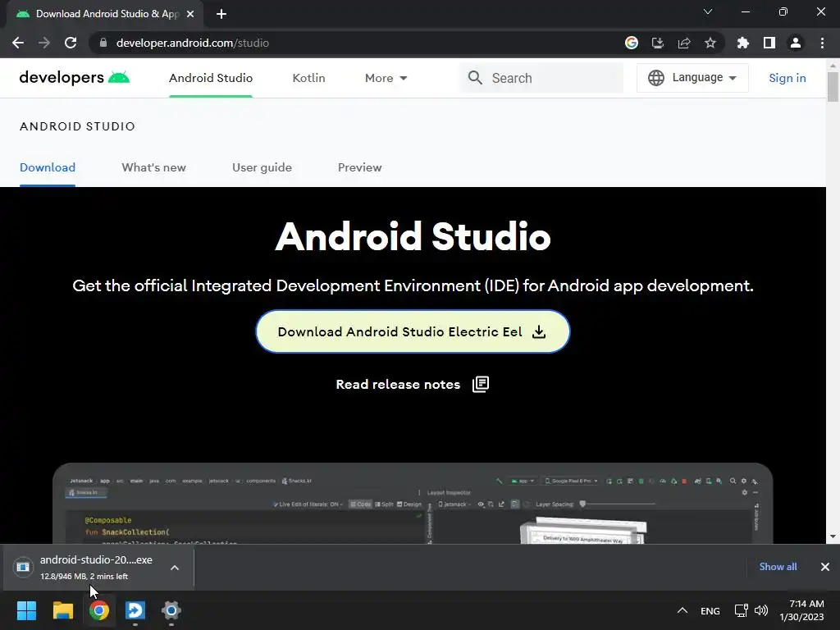Click the tab search chevron in title bar
Viewport: 840px width, 630px height.
pyautogui.click(x=708, y=11)
